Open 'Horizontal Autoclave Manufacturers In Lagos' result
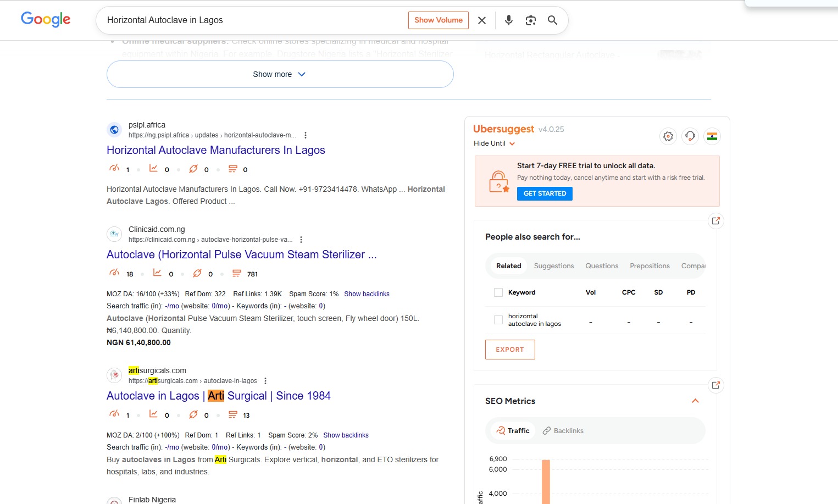 216,150
